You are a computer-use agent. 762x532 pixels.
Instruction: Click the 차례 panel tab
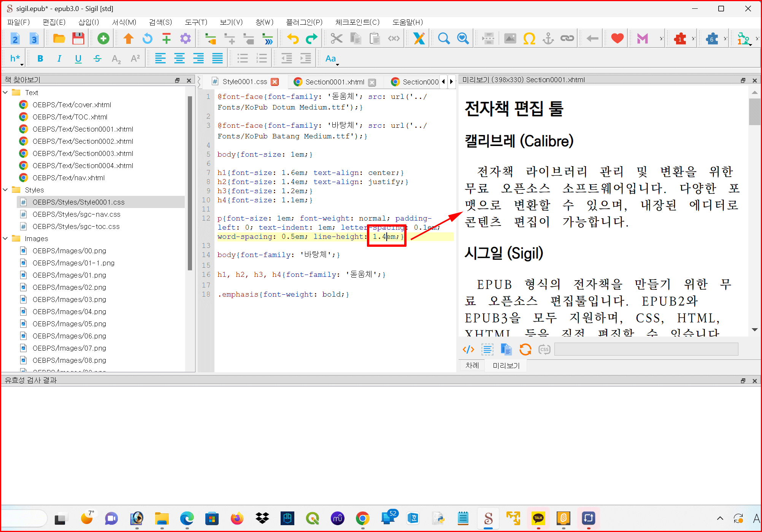472,365
